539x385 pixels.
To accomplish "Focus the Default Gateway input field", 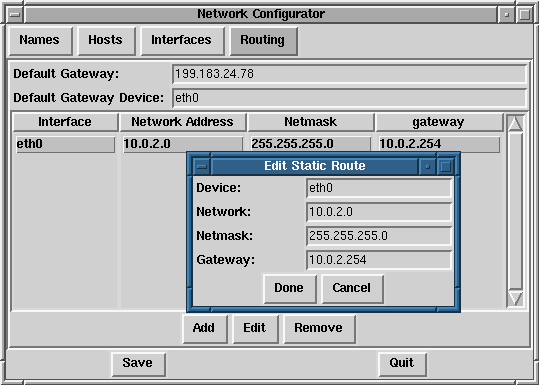I will tap(349, 74).
